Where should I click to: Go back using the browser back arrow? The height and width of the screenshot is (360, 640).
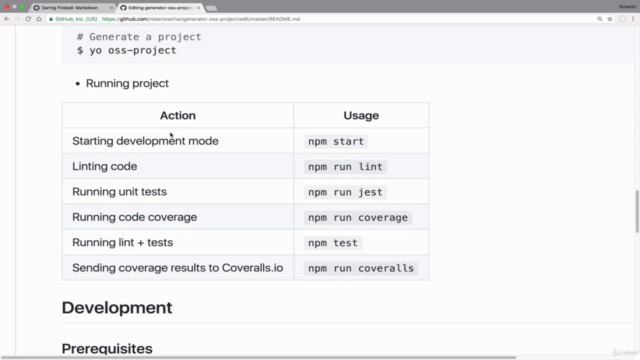tap(7, 19)
